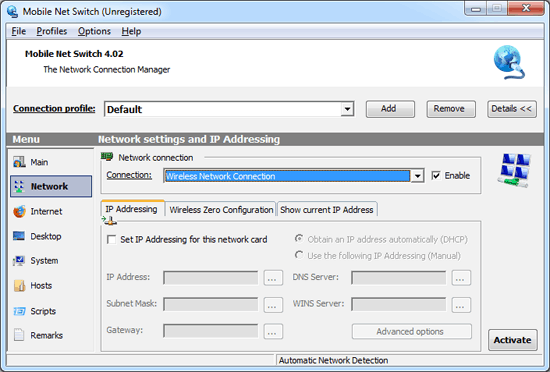Viewport: 550px width, 372px height.
Task: Click the Activate button
Action: (512, 340)
